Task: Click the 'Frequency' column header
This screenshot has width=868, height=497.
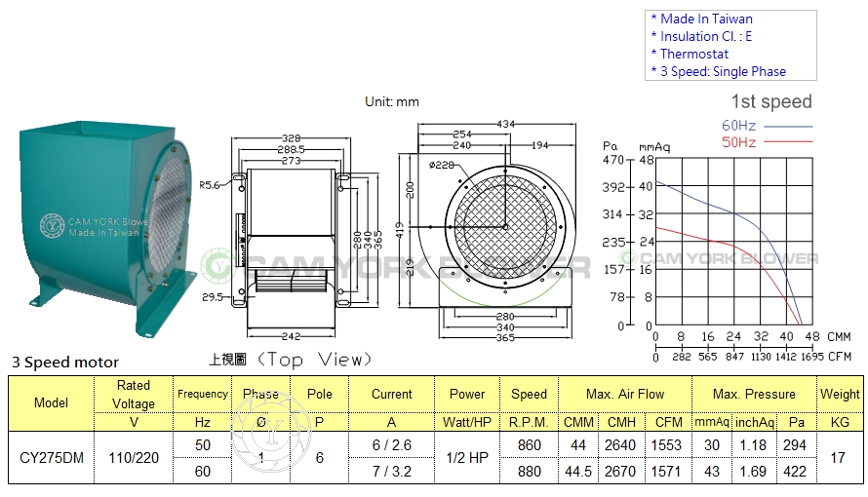Action: (203, 394)
